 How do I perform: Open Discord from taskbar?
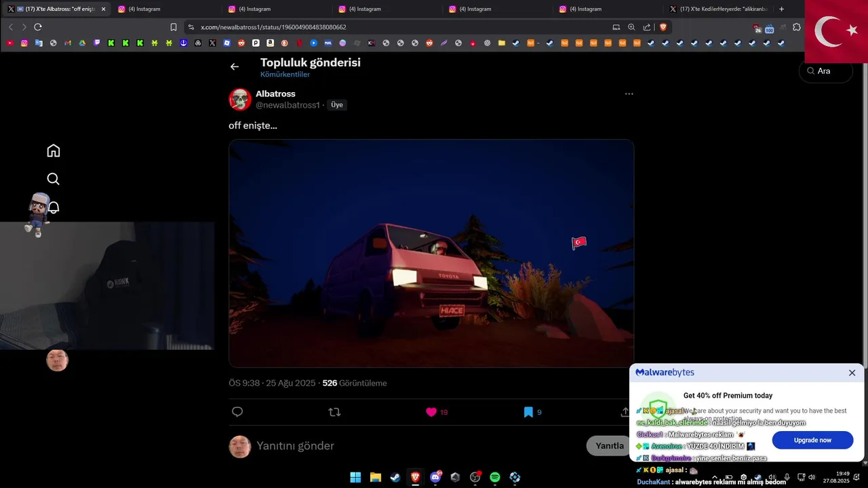435,477
